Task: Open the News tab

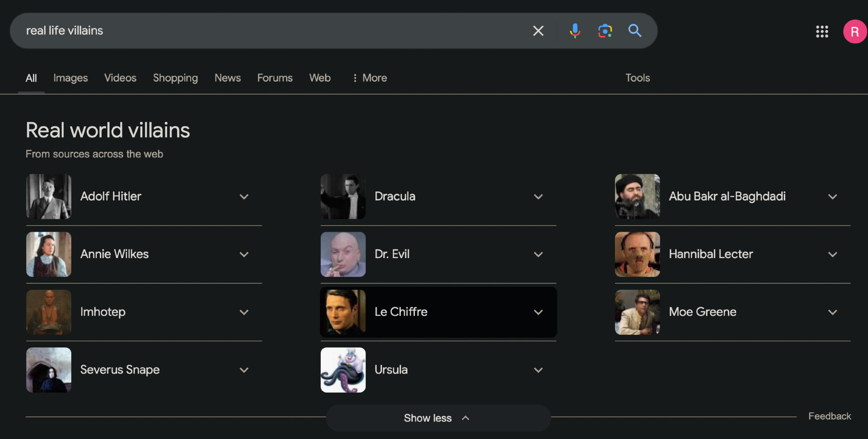Action: pyautogui.click(x=227, y=78)
